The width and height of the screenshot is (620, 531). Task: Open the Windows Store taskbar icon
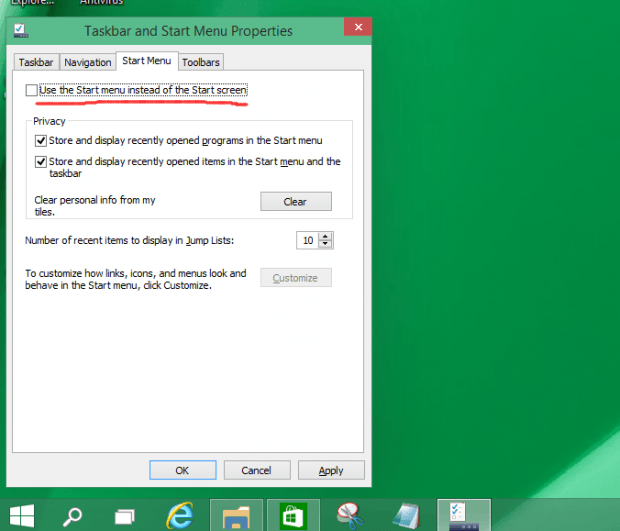click(x=293, y=515)
